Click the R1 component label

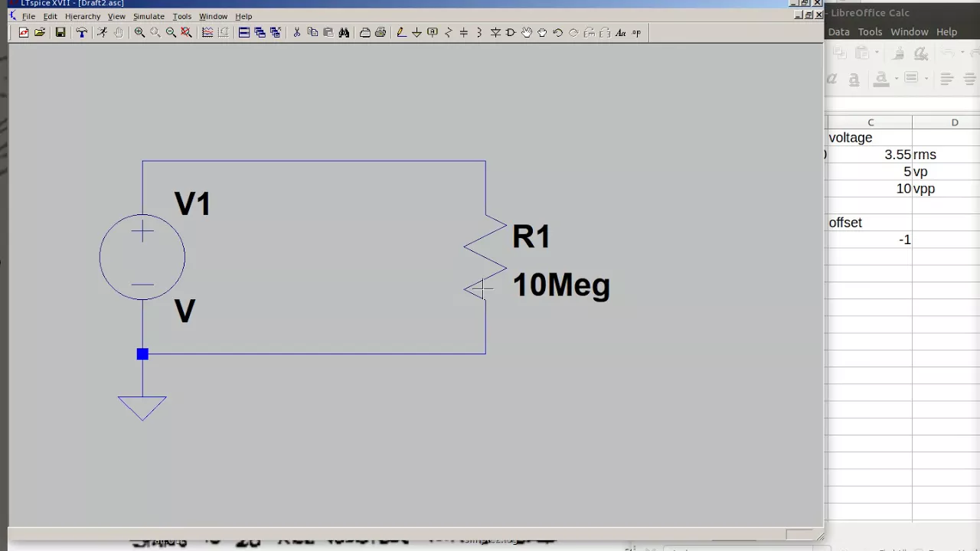531,236
